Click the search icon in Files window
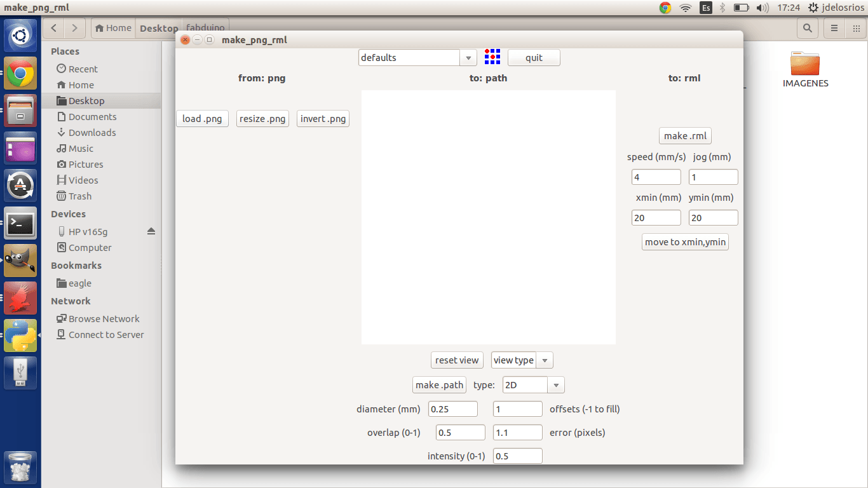The height and width of the screenshot is (488, 868). coord(807,28)
